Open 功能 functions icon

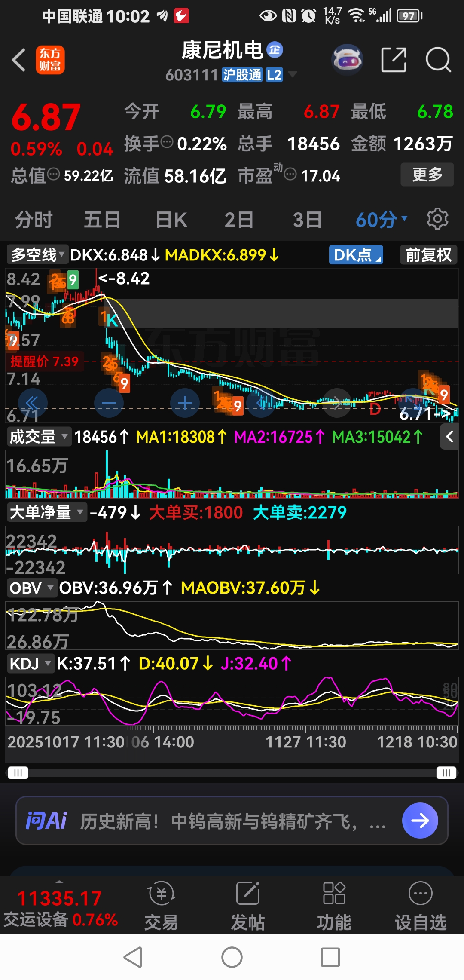334,905
